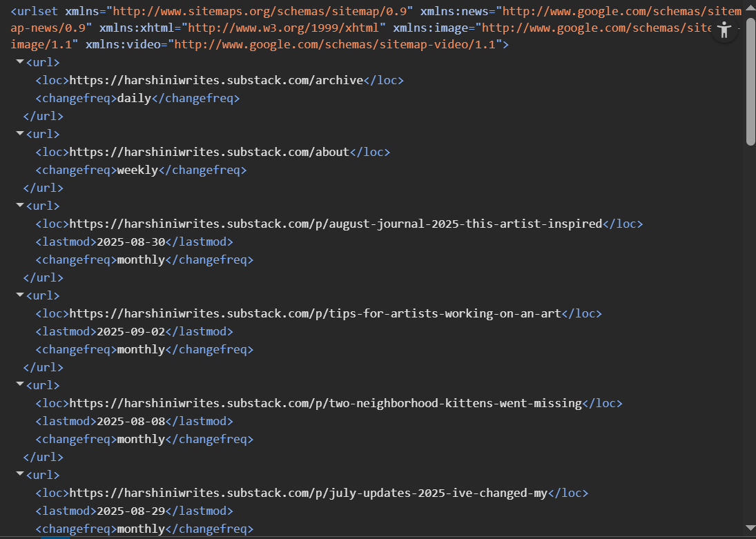Click 'monthly' under the july-updates entry
The image size is (756, 539).
[x=142, y=529]
